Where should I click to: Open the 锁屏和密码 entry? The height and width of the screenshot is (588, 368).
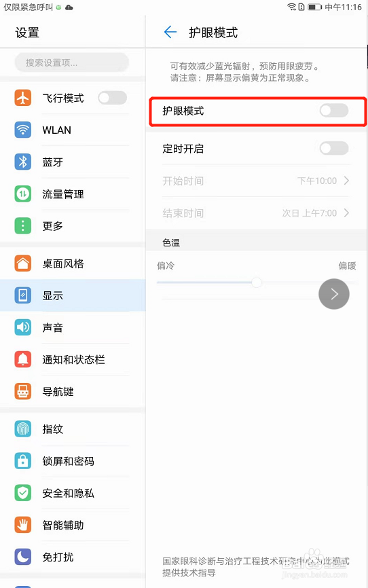coord(73,461)
